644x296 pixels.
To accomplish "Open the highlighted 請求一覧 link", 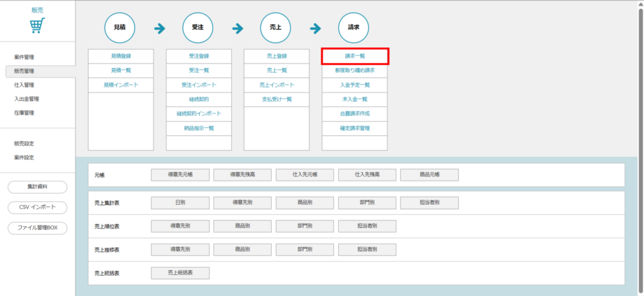I will click(355, 56).
